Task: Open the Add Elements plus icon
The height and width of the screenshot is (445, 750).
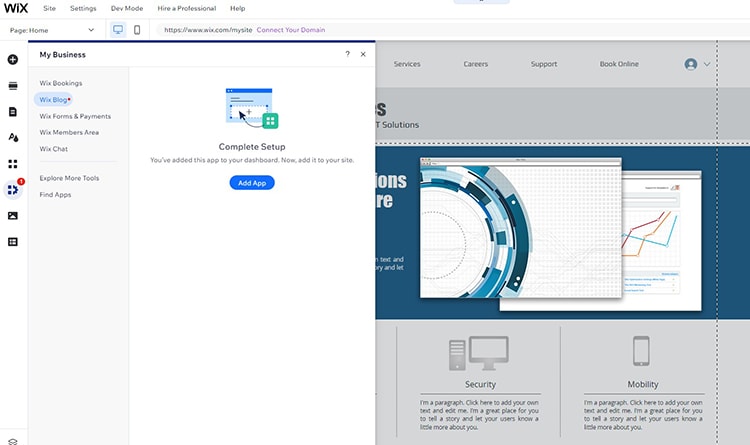Action: point(13,59)
